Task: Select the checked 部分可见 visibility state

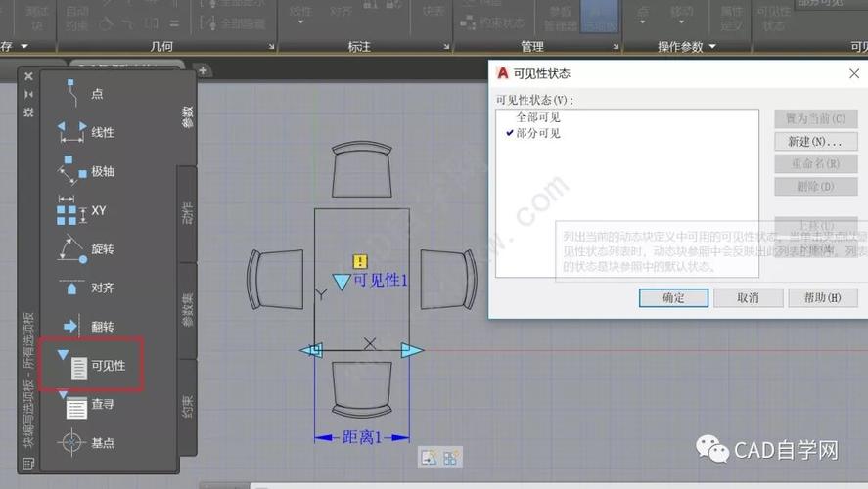Action: pos(538,133)
